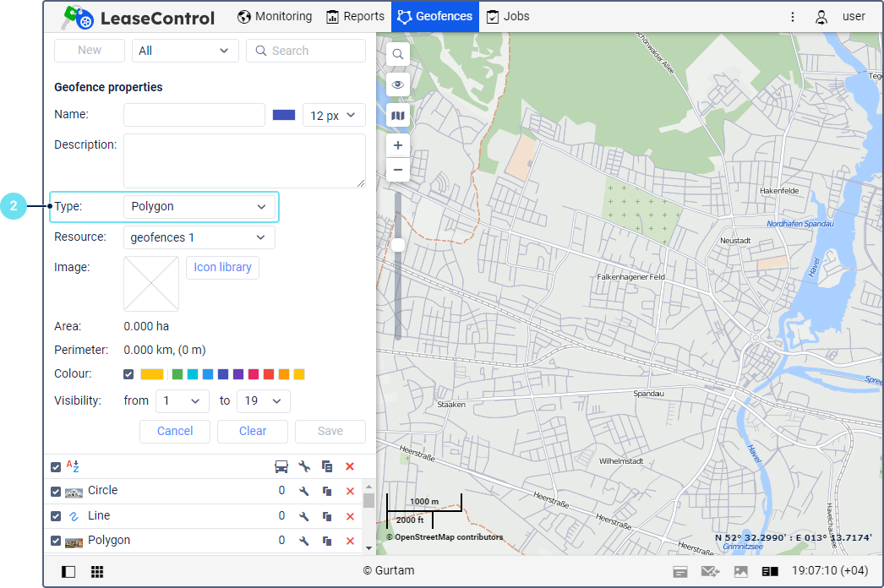The image size is (884, 588).
Task: Expand the Resource dropdown geofences 1
Action: point(199,237)
